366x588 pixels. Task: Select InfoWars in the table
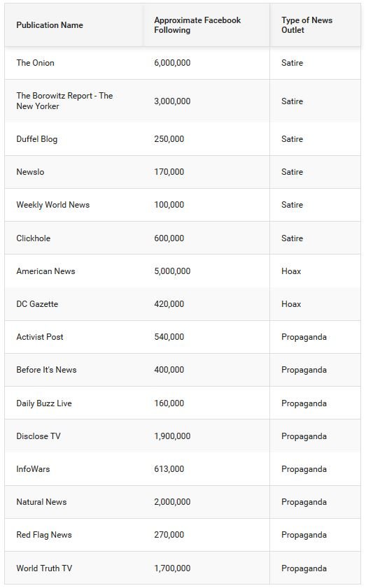click(33, 468)
